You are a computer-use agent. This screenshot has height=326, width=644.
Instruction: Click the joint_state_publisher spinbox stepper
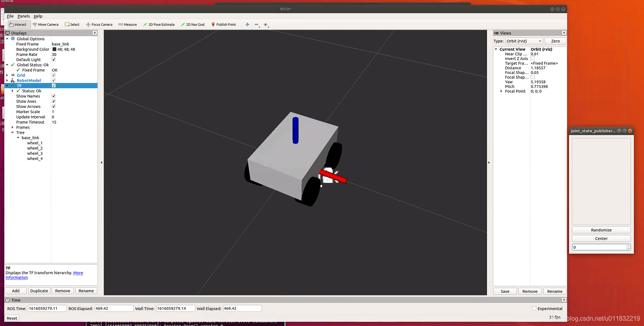click(x=628, y=247)
